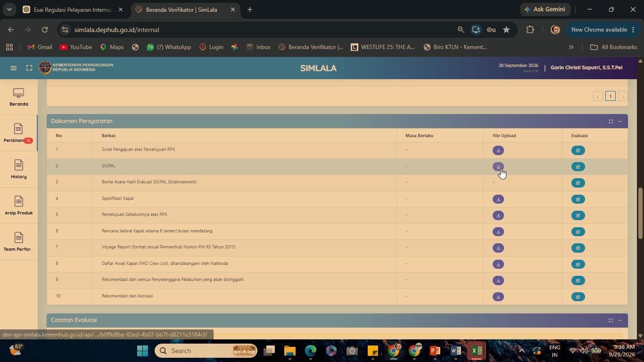This screenshot has height=362, width=644.
Task: Open the Arsip Produk sidebar item
Action: pyautogui.click(x=18, y=206)
